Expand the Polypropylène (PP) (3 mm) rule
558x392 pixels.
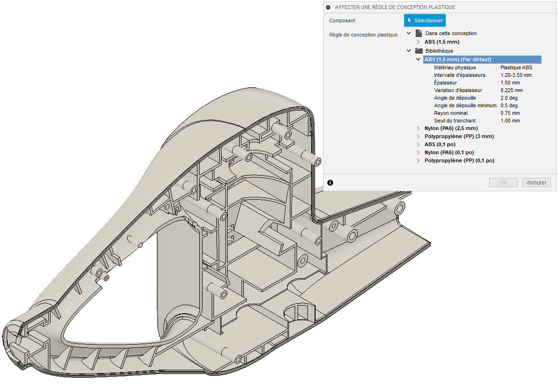point(418,137)
